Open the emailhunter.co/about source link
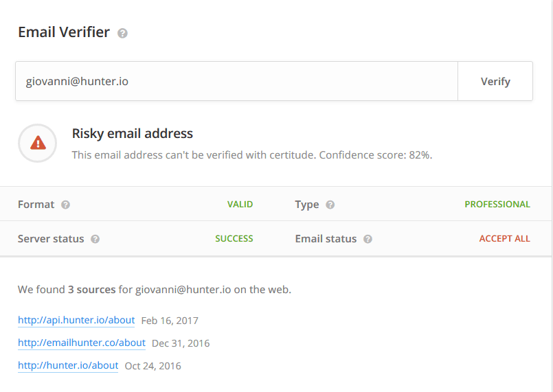Screen dimensions: 553x392 (x=82, y=343)
